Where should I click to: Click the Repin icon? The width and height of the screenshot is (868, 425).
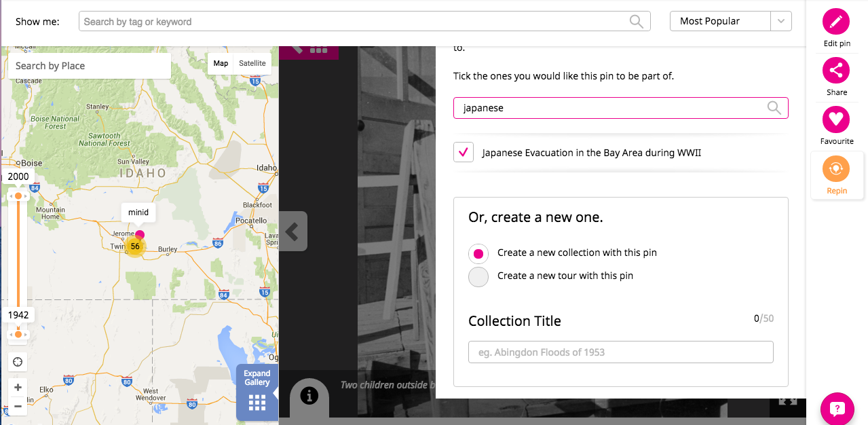tap(836, 169)
